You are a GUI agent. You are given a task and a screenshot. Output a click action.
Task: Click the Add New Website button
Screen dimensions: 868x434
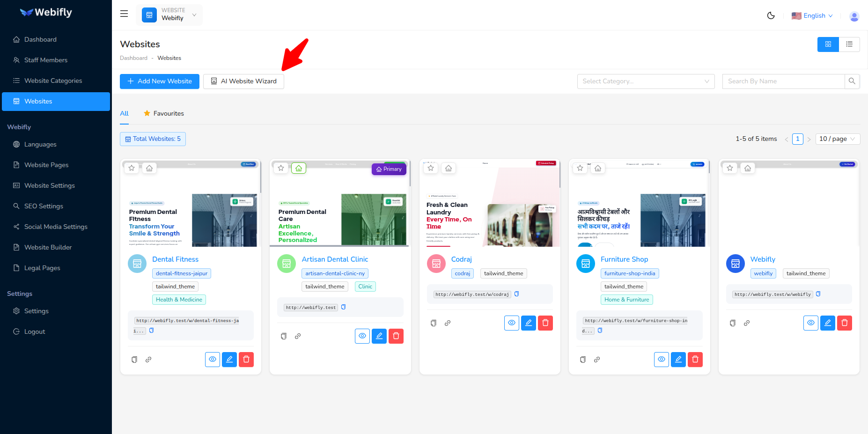point(159,81)
